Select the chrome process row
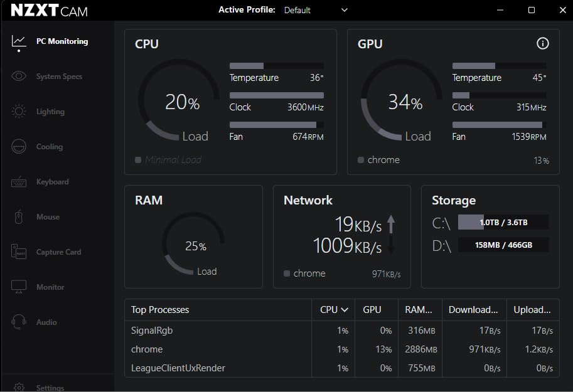This screenshot has height=392, width=573. pyautogui.click(x=220, y=349)
